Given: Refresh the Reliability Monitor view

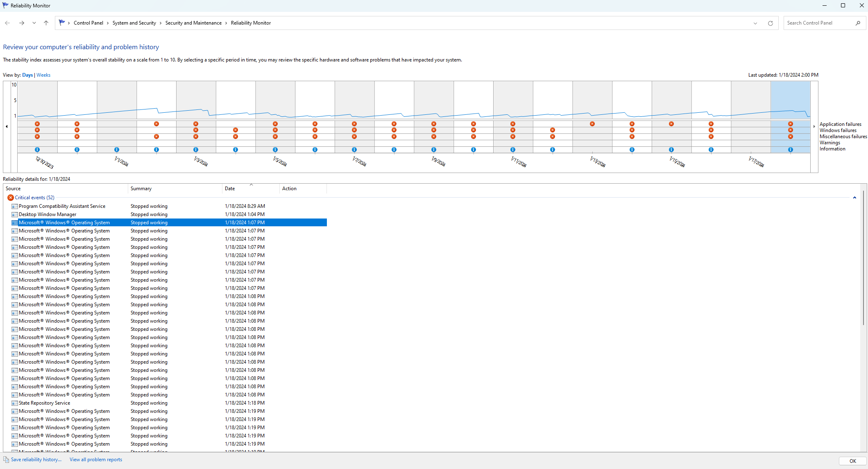Looking at the screenshot, I should tap(770, 23).
